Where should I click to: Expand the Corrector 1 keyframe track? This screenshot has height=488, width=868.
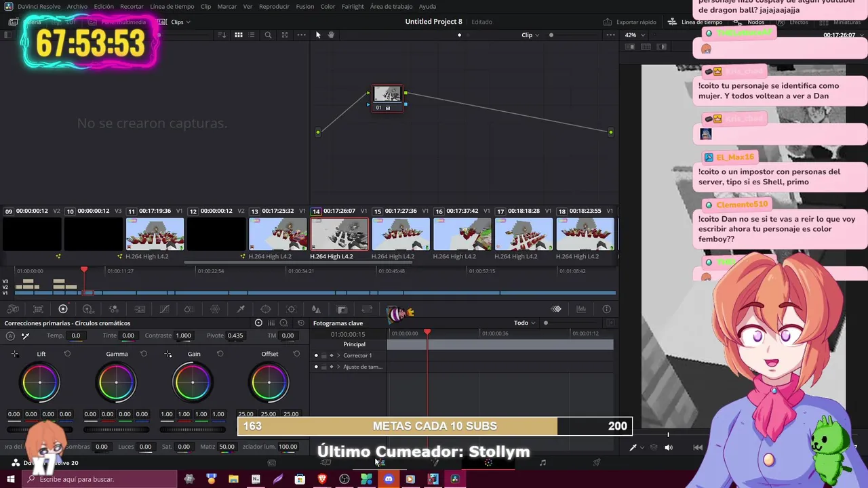pos(338,355)
